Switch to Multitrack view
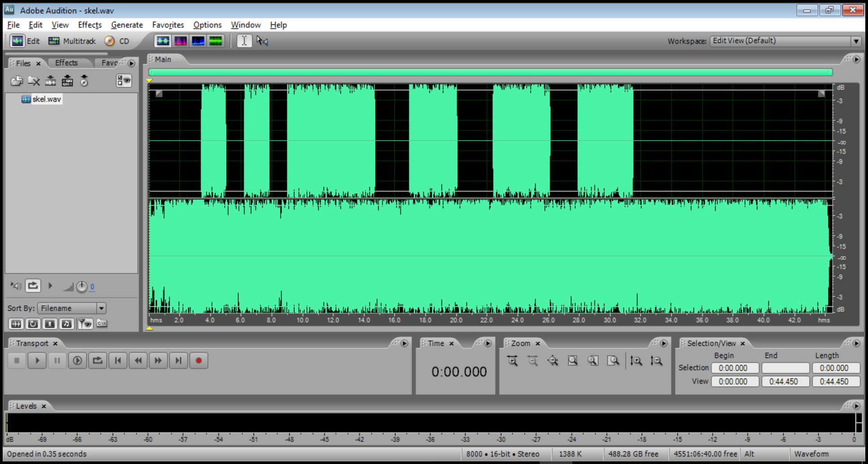Image resolution: width=868 pixels, height=464 pixels. point(72,41)
